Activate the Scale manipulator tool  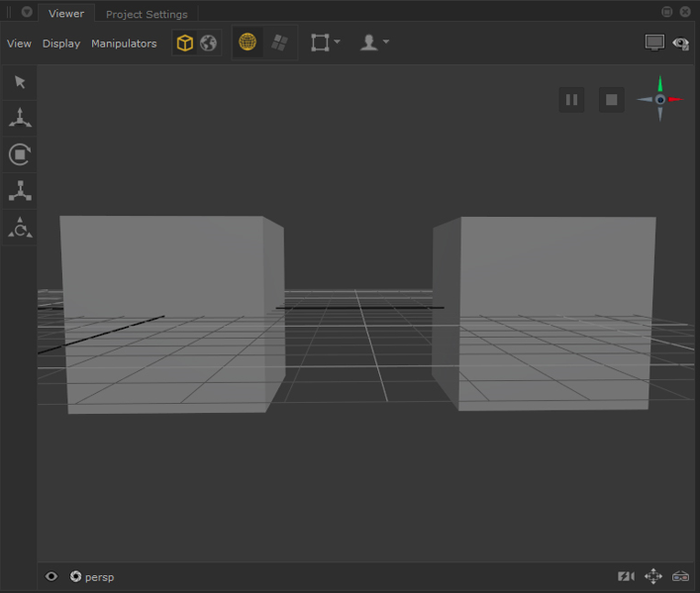click(20, 190)
